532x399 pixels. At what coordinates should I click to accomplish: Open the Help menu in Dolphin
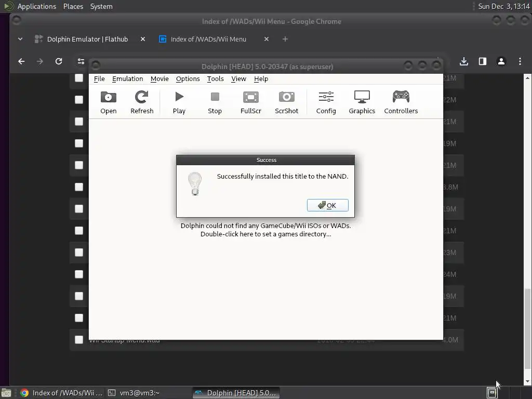pos(261,79)
